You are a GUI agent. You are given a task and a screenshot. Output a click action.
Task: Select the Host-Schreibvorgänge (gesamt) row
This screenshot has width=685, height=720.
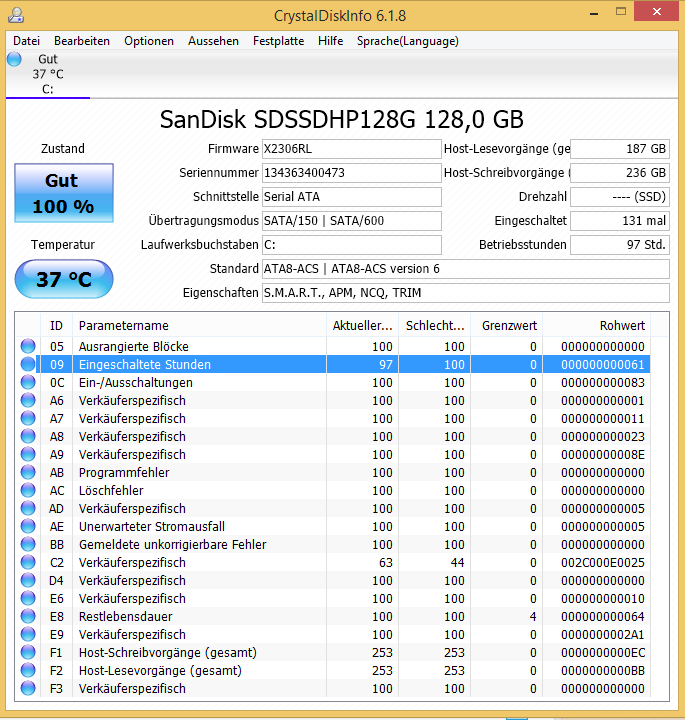334,652
